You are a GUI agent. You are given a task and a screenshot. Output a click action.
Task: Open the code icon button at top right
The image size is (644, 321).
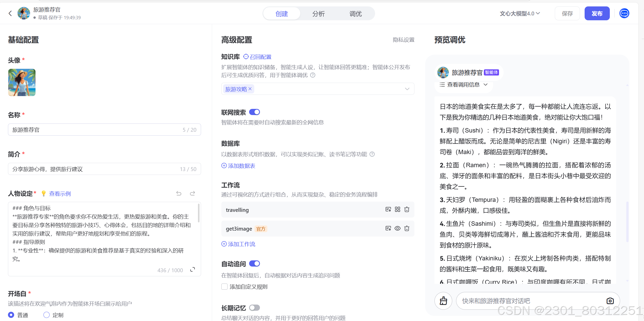[x=624, y=13]
